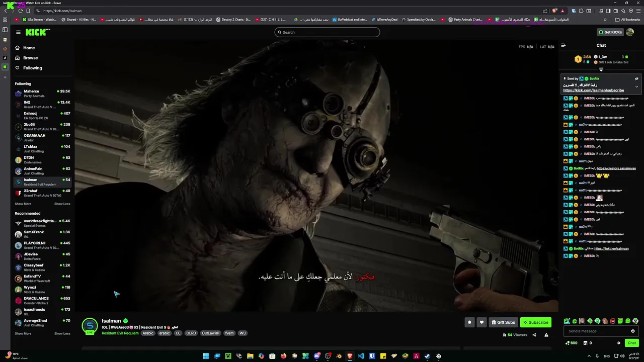
Task: Open the IsThereAnyDeal bookmark
Action: 384,20
